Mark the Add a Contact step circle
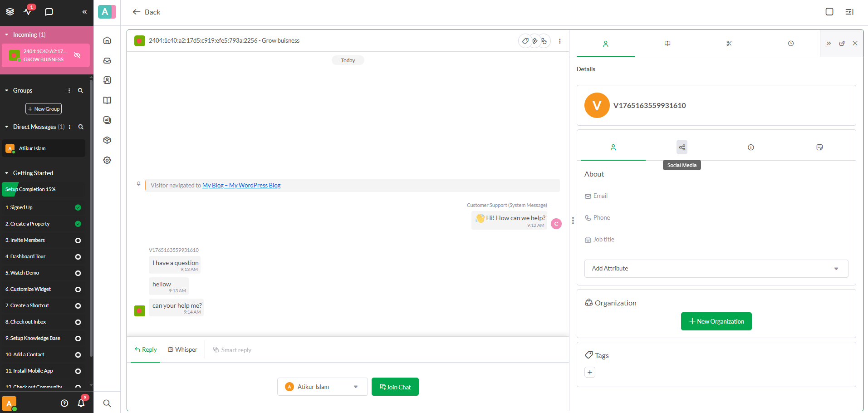This screenshot has width=868, height=413. pos(78,355)
